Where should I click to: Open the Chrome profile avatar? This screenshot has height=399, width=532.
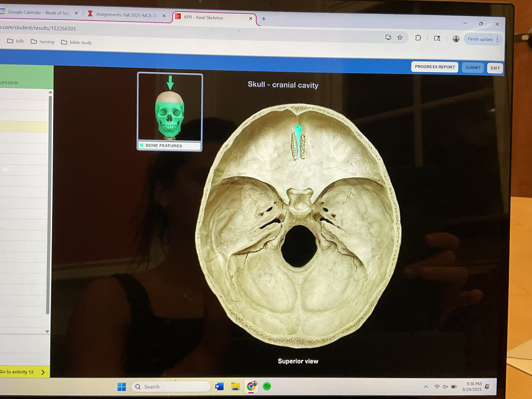coord(456,39)
